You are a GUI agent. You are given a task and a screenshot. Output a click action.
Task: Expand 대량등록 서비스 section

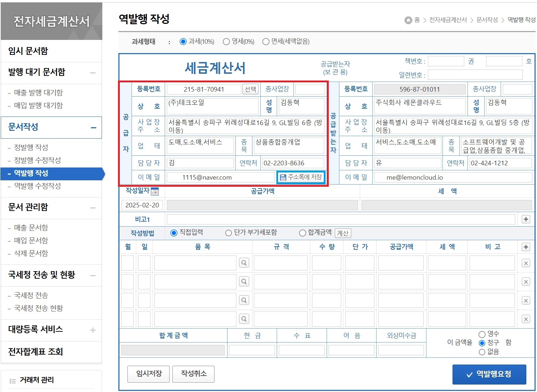click(93, 330)
